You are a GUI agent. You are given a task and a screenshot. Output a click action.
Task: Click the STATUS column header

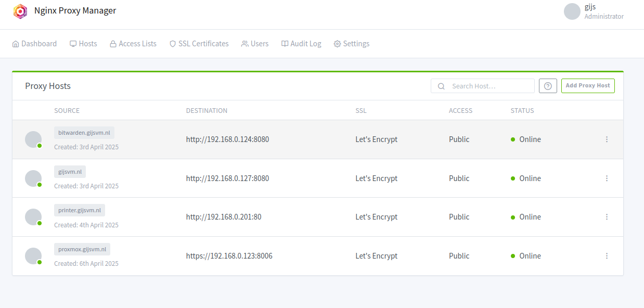tap(522, 111)
